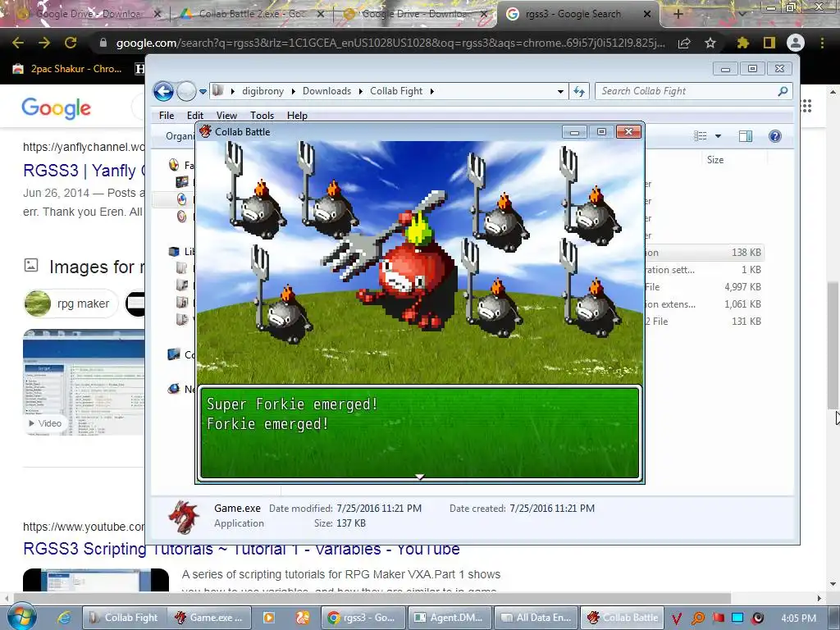840x630 pixels.
Task: Switch to the Collab Battle 2.exe Drive tab
Action: coord(252,14)
